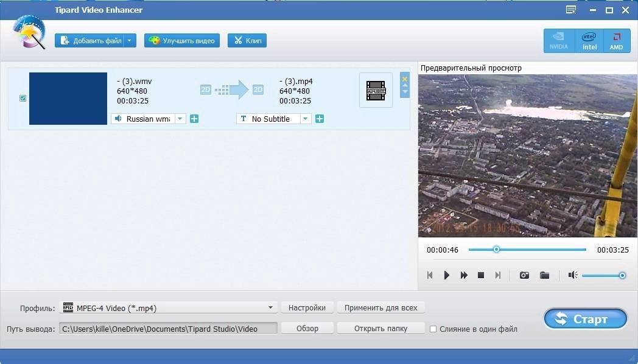Click the Настройки button
Image resolution: width=638 pixels, height=364 pixels.
[x=307, y=308]
